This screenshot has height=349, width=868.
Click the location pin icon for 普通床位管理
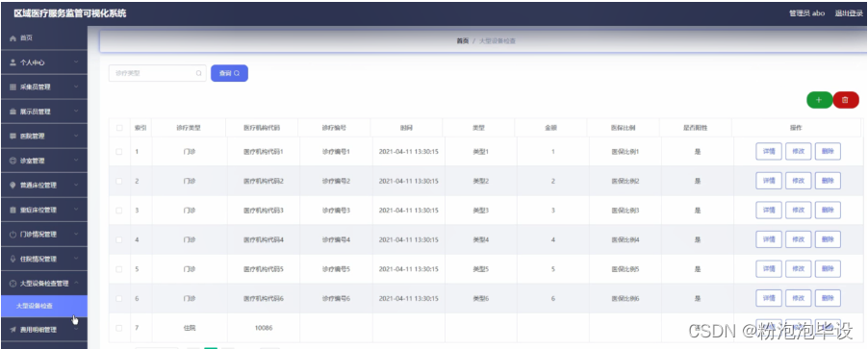13,186
